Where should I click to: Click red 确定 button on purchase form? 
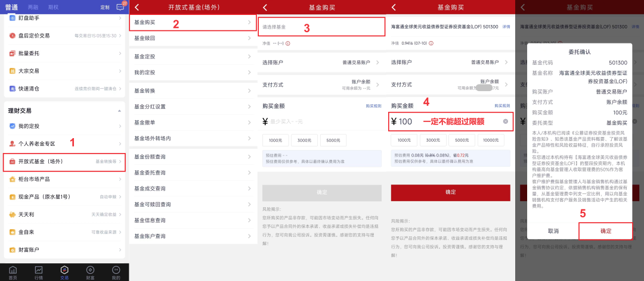[451, 192]
